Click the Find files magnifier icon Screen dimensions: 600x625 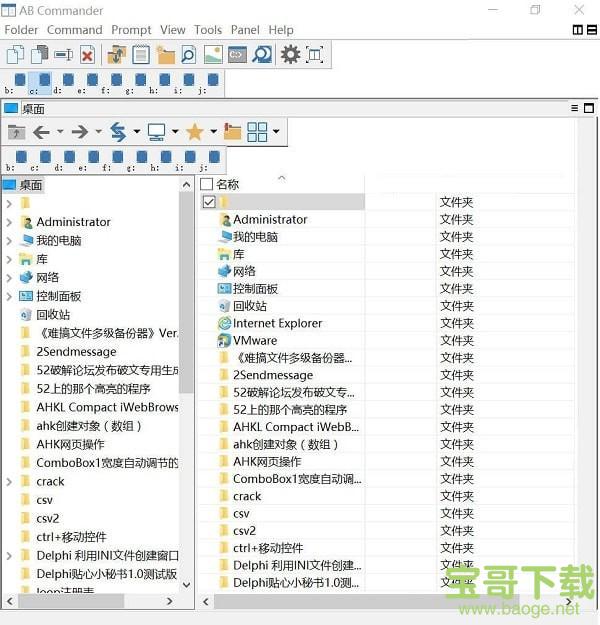pos(262,55)
